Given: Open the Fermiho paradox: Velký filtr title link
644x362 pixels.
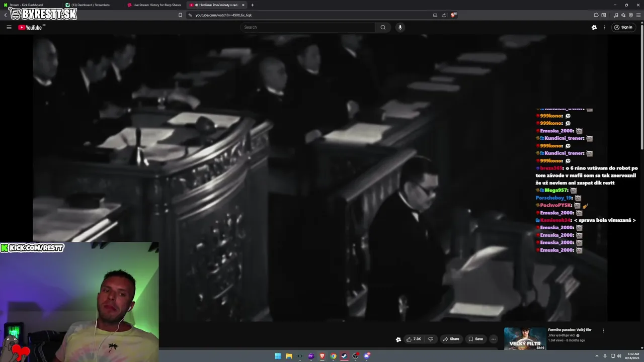Looking at the screenshot, I should (570, 330).
